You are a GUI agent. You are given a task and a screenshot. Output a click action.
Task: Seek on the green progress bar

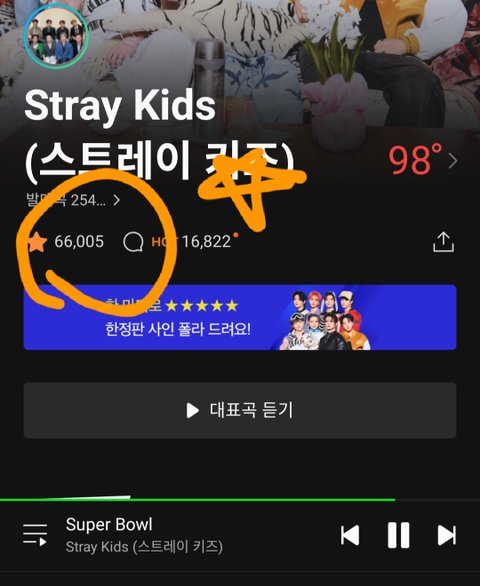[x=240, y=499]
